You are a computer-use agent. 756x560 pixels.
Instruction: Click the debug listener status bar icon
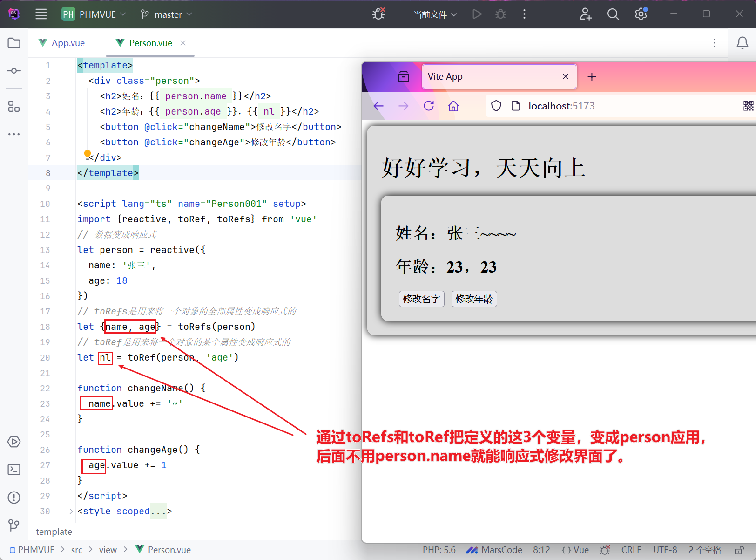[x=605, y=550]
